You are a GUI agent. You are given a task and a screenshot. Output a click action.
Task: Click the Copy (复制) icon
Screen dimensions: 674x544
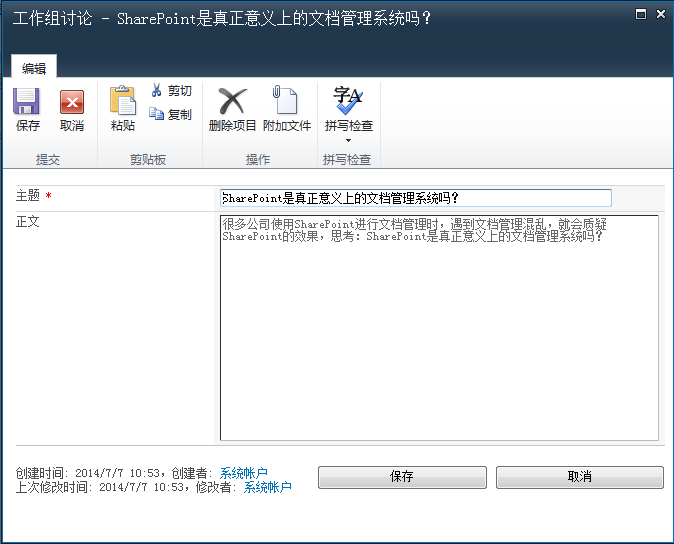pyautogui.click(x=156, y=114)
